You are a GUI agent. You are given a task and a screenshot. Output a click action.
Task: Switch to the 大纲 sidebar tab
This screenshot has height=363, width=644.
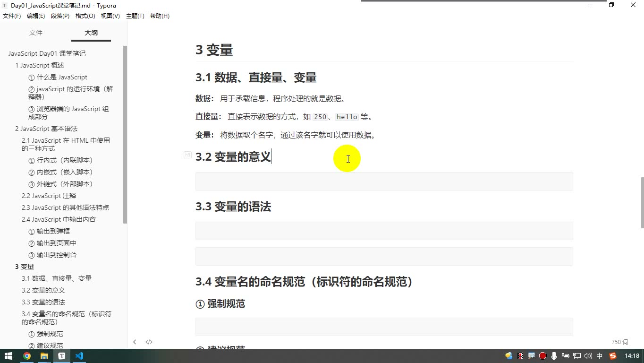tap(91, 33)
